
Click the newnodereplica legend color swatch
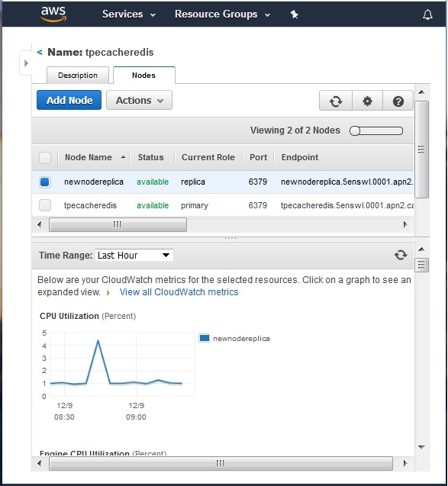[205, 338]
